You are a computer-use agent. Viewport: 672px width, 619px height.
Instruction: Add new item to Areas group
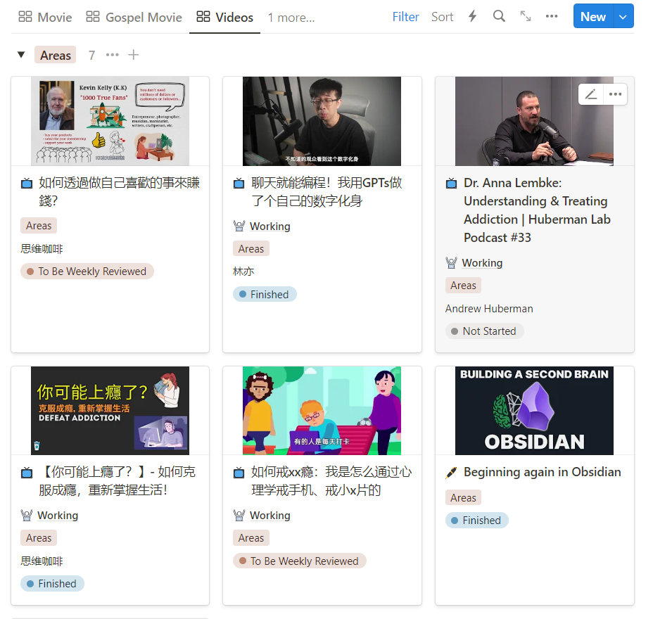(134, 55)
